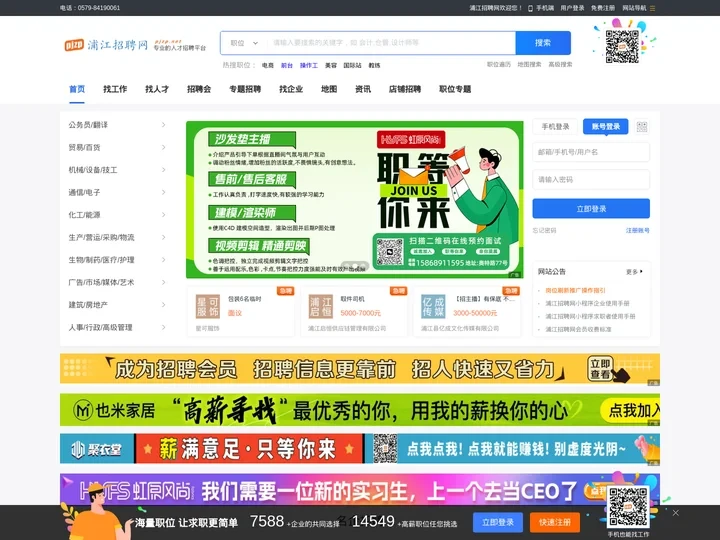
Task: Close the bottom floating registration bar
Action: (675, 513)
